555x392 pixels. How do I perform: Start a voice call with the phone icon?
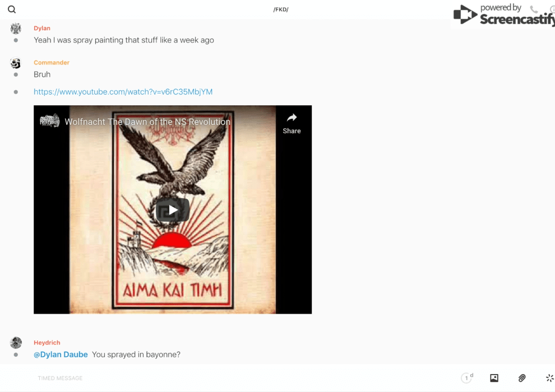point(534,10)
